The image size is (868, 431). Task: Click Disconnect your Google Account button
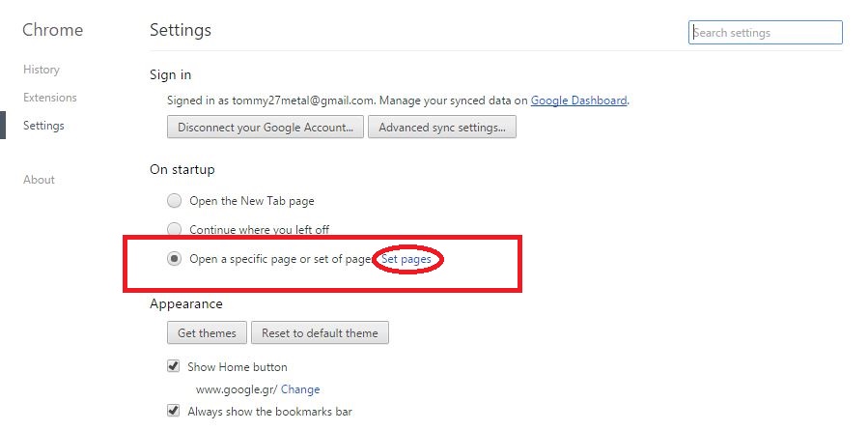[x=266, y=128]
